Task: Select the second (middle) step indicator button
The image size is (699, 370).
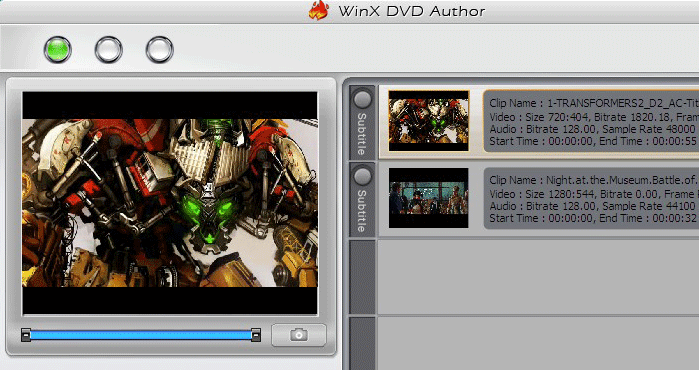Action: click(108, 49)
